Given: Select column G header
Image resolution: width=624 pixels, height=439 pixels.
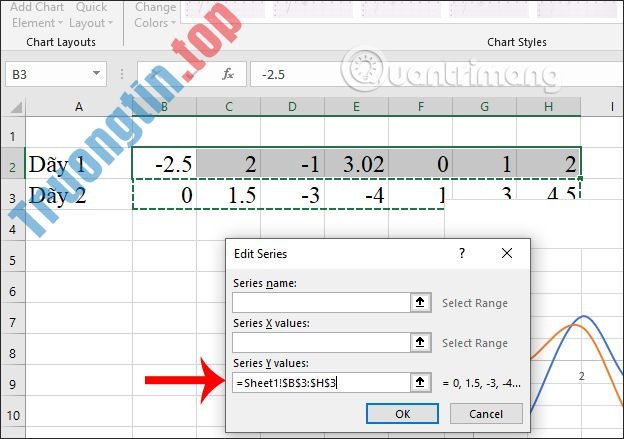Looking at the screenshot, I should point(485,107).
